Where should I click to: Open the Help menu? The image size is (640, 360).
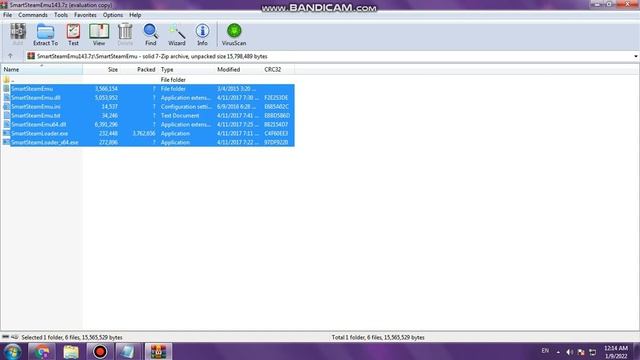click(x=135, y=15)
